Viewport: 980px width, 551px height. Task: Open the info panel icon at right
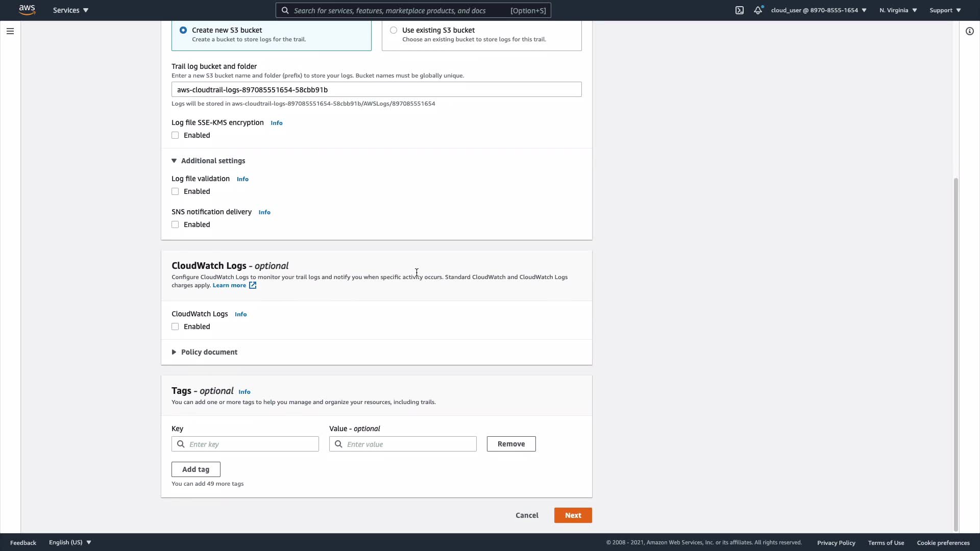pyautogui.click(x=969, y=31)
